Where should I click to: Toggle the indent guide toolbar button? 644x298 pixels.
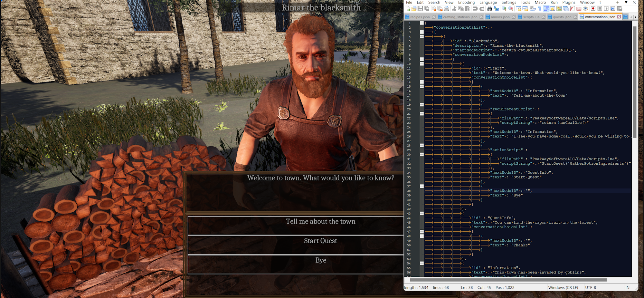(x=546, y=9)
